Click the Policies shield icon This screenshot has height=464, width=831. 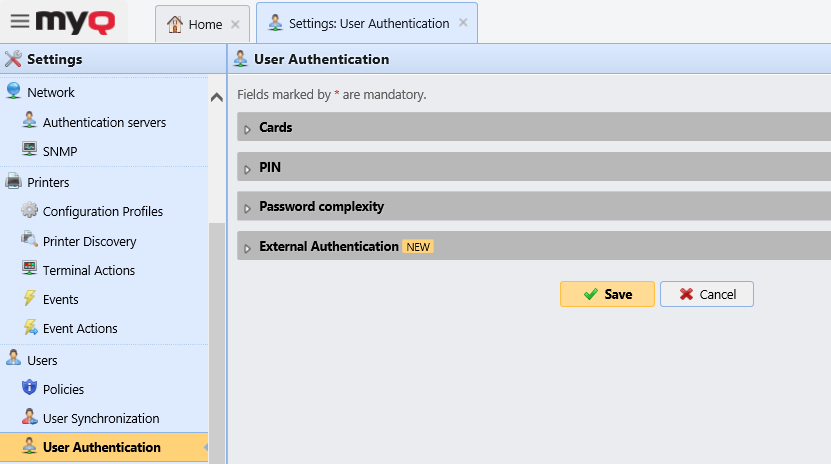[29, 389]
